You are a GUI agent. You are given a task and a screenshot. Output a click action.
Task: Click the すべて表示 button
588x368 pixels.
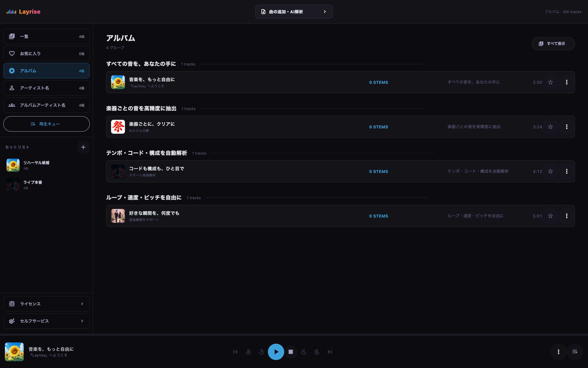tap(553, 44)
